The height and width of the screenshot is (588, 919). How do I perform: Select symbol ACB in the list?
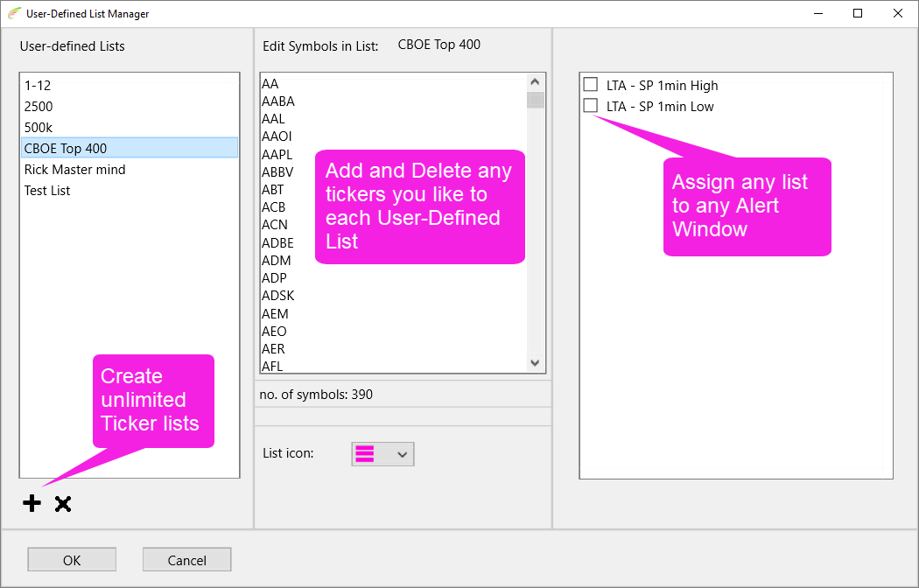(394, 207)
